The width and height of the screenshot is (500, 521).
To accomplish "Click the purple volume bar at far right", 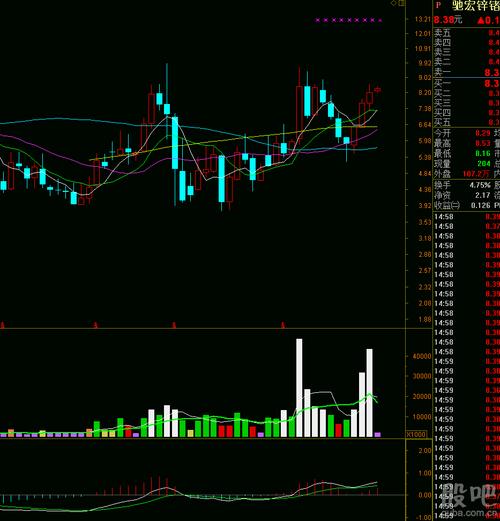I will [x=377, y=434].
